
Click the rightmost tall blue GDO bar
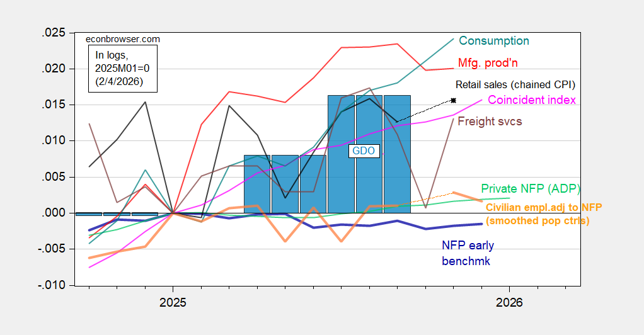tap(397, 154)
